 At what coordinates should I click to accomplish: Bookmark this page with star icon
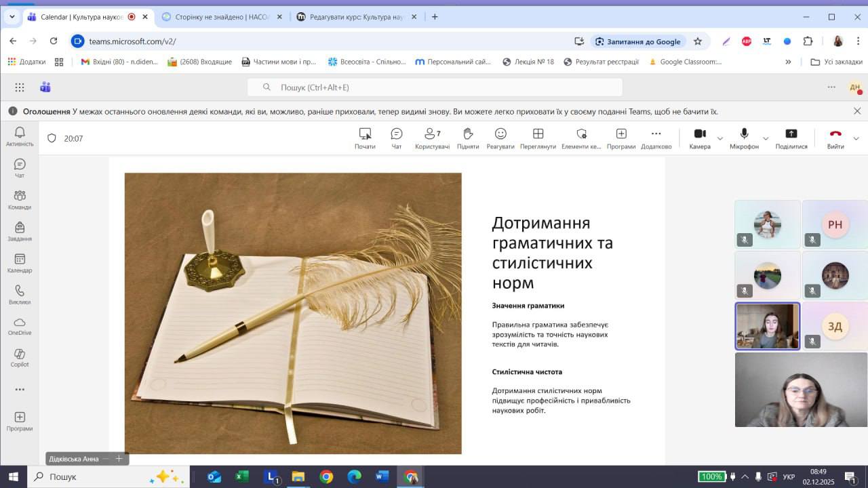[x=698, y=41]
